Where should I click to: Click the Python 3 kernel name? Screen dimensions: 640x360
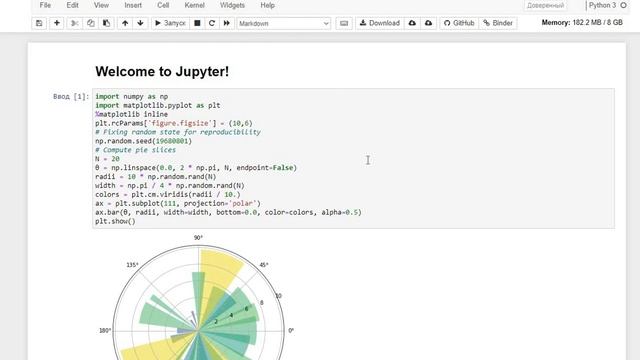(x=602, y=5)
